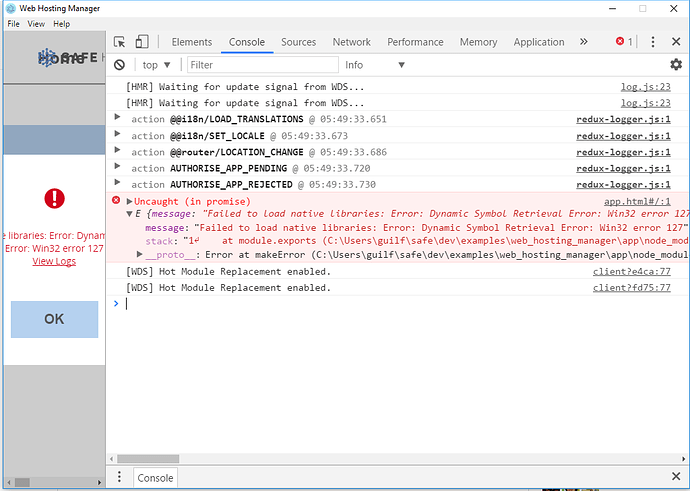Viewport: 690px width, 491px height.
Task: Open the client?e4ca:77 source link
Action: coord(631,271)
